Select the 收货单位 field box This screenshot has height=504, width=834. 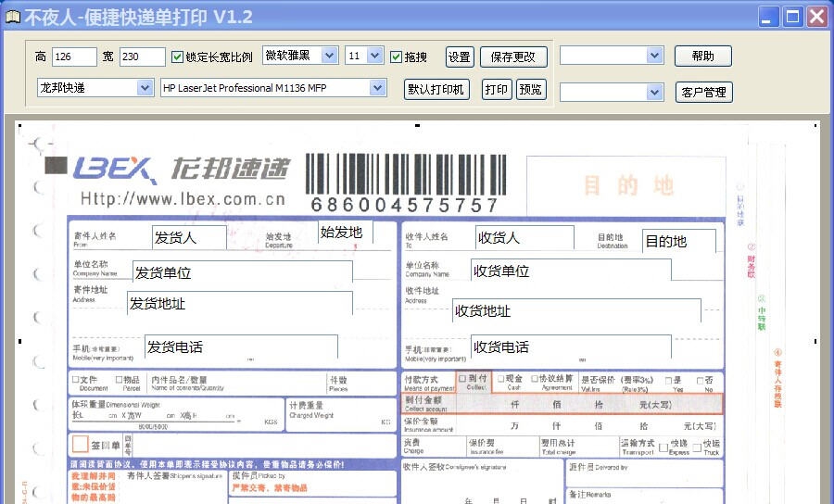pos(571,271)
